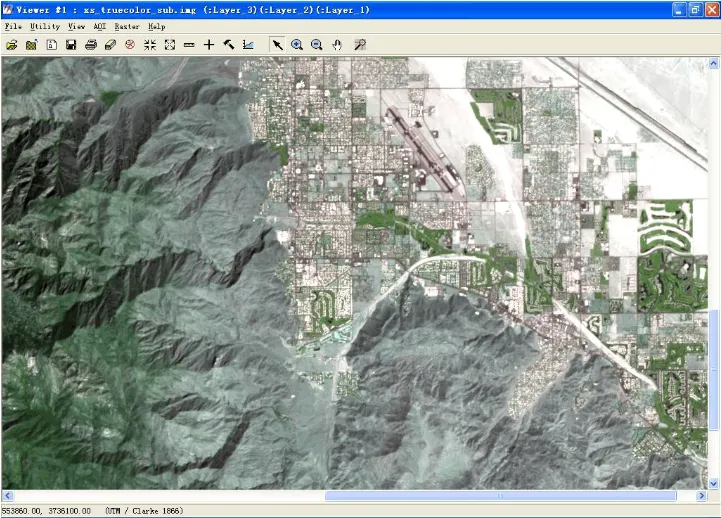Click the eraser icon in toolbar
The height and width of the screenshot is (518, 721).
(110, 45)
